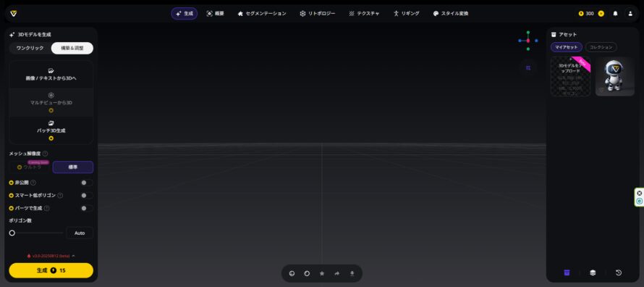
Task: Click the share arrow icon in bottom toolbar
Action: (x=337, y=273)
